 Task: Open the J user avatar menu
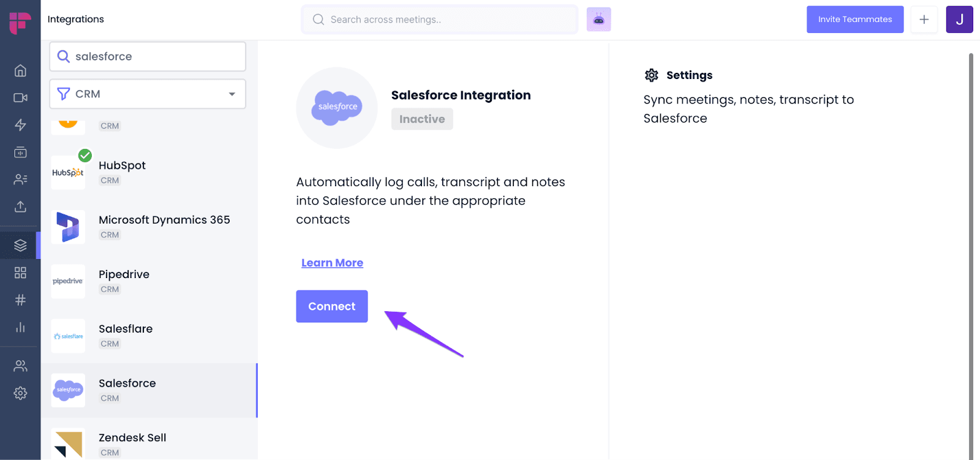point(959,20)
